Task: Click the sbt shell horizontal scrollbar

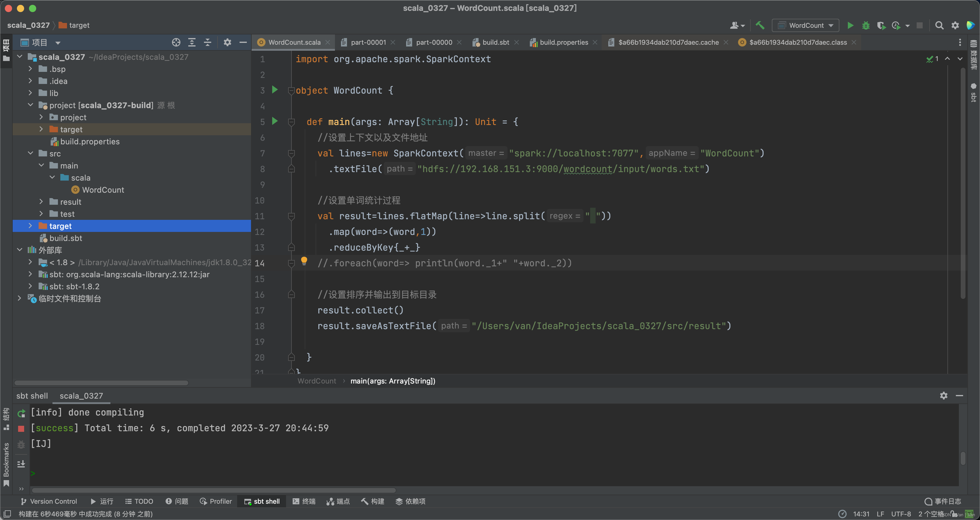Action: click(x=213, y=490)
